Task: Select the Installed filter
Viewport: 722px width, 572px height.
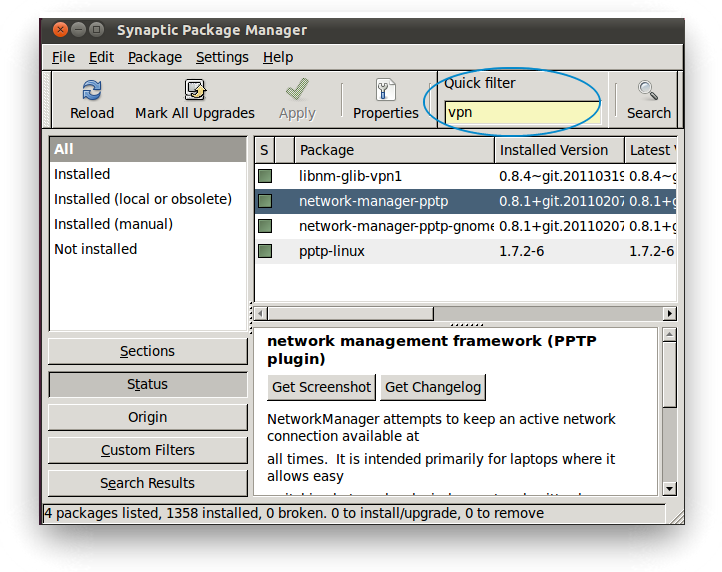Action: (148, 174)
